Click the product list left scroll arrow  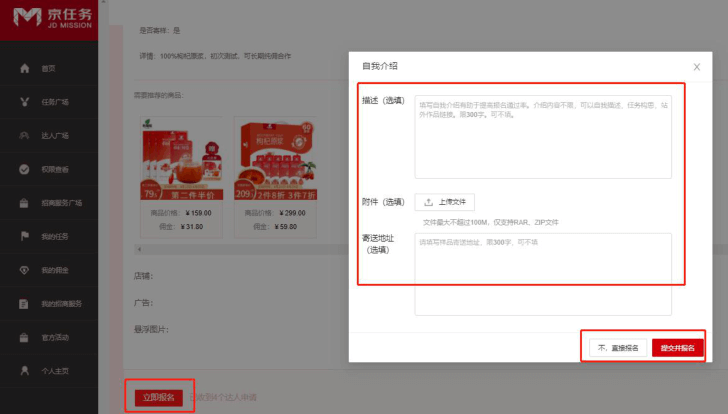(x=139, y=249)
